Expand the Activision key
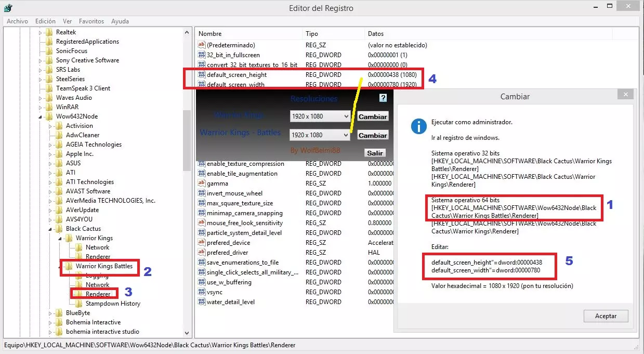The image size is (644, 354). pos(50,126)
